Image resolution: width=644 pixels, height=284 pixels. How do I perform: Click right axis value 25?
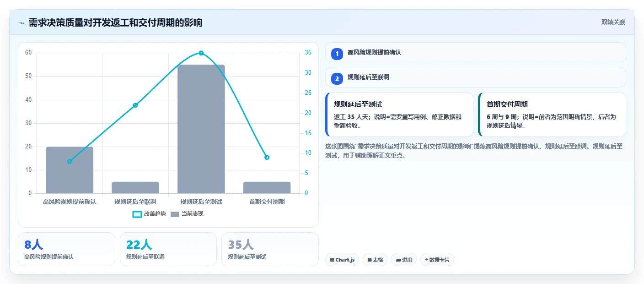click(x=308, y=93)
